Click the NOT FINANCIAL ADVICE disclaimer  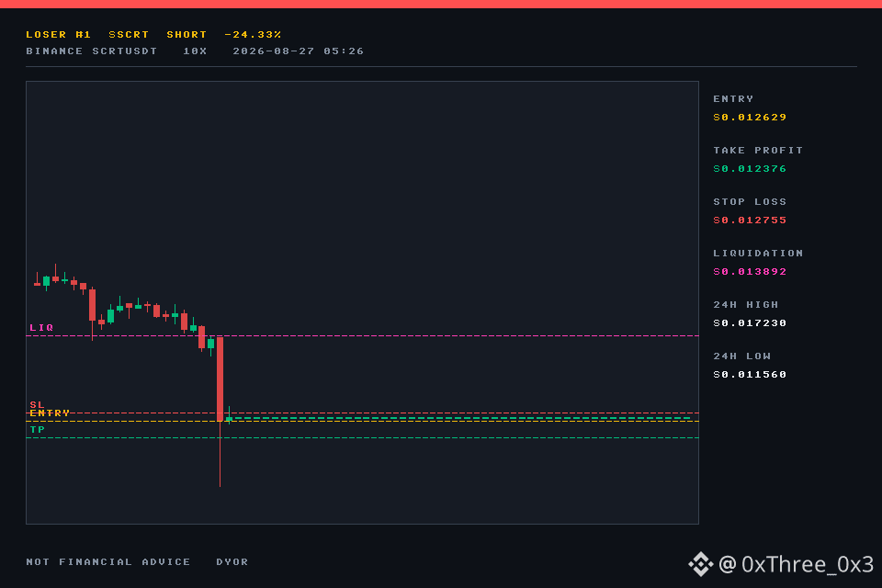[108, 561]
